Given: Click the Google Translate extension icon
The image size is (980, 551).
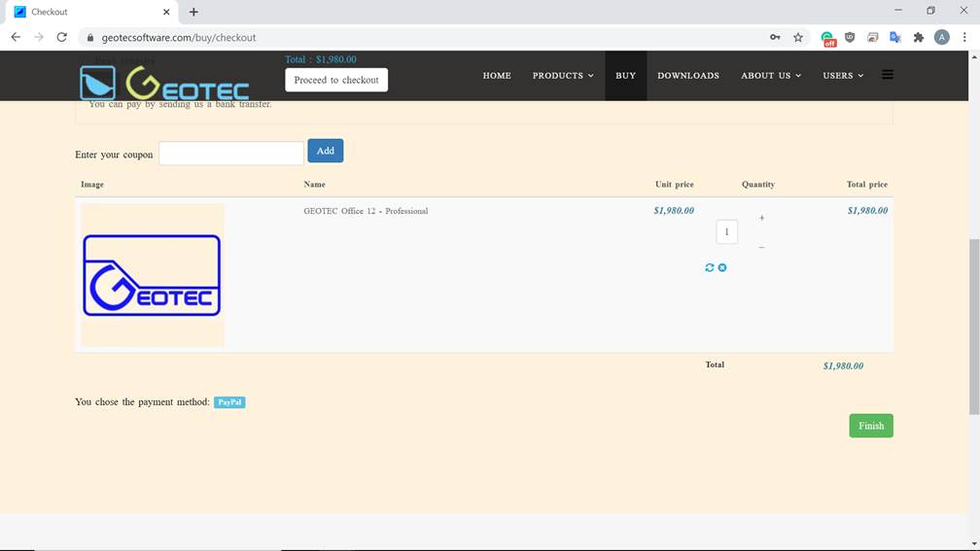Looking at the screenshot, I should pyautogui.click(x=895, y=38).
